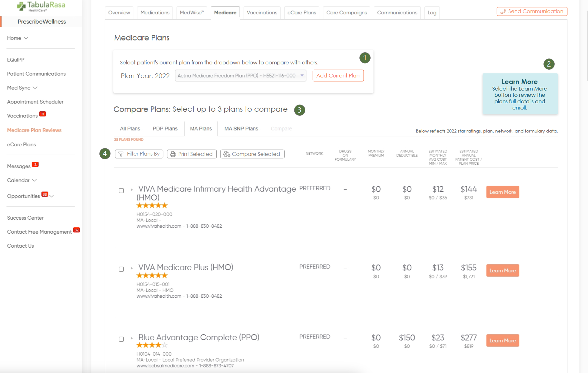Switch to the PDP Plans tab

[165, 129]
